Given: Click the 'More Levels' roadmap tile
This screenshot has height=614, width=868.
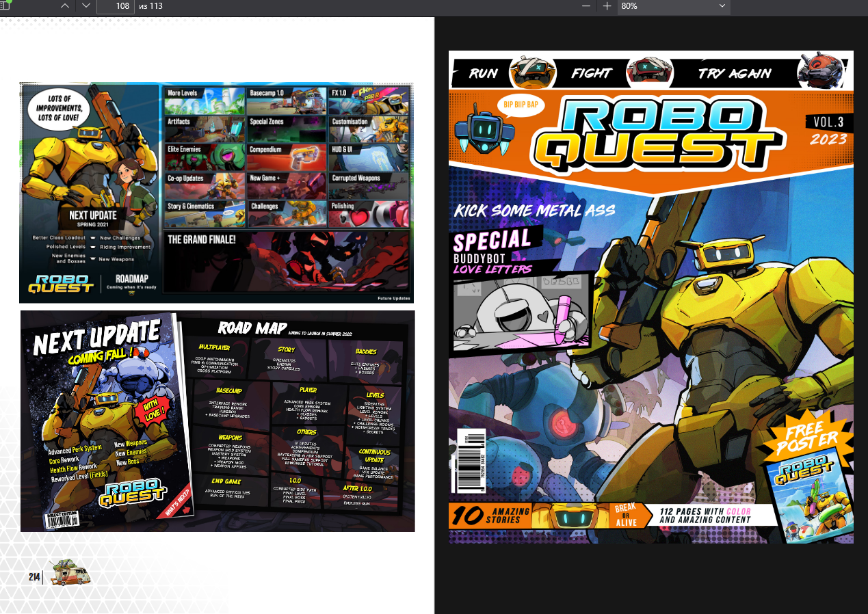Looking at the screenshot, I should 204,101.
